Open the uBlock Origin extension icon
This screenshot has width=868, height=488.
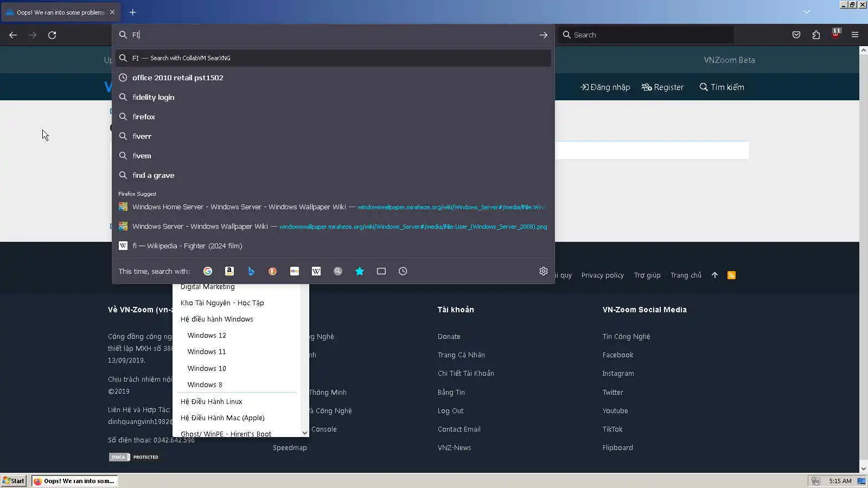tap(835, 34)
